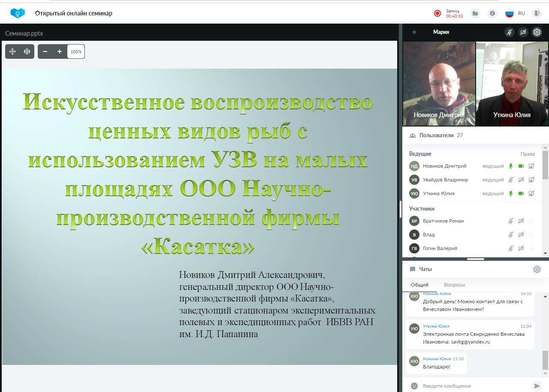Click the name Мария in video bar
The height and width of the screenshot is (392, 549).
pyautogui.click(x=441, y=32)
